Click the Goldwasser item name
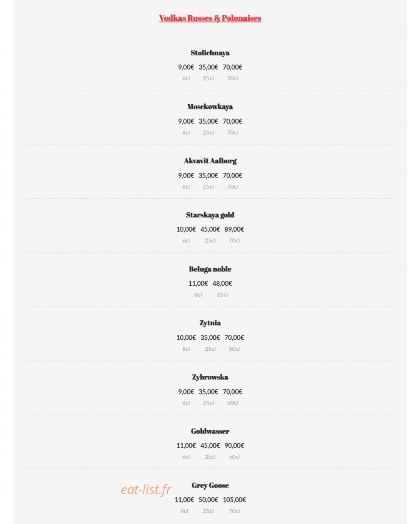The image size is (420, 524). pos(210,431)
